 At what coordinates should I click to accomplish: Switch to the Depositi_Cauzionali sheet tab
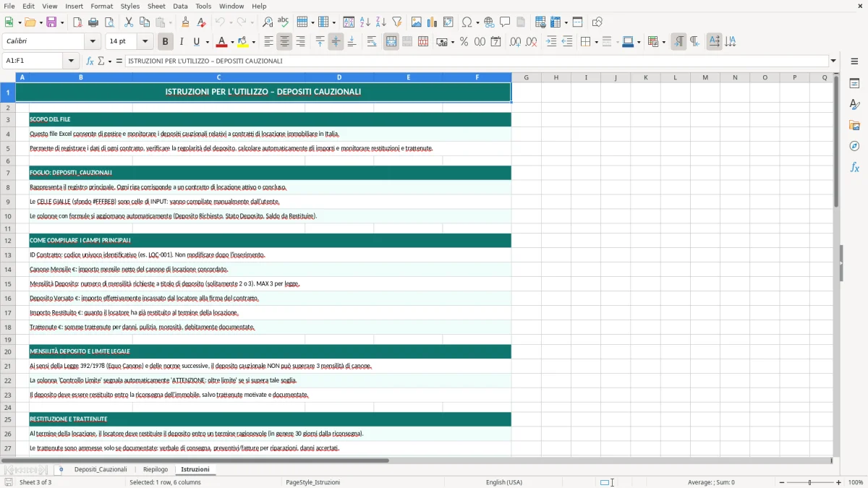[x=101, y=469]
